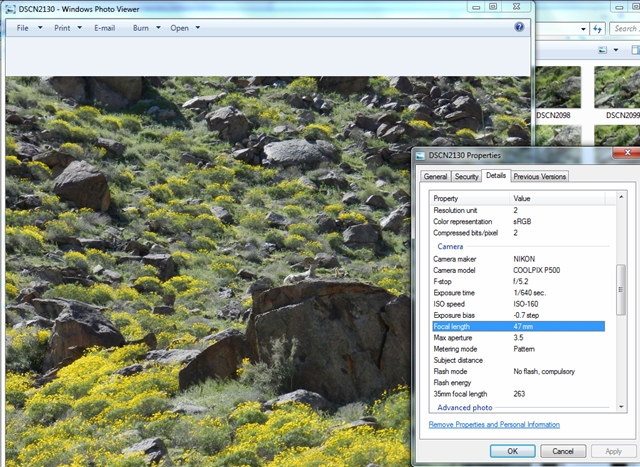Expand the Open menu arrow

tap(198, 28)
